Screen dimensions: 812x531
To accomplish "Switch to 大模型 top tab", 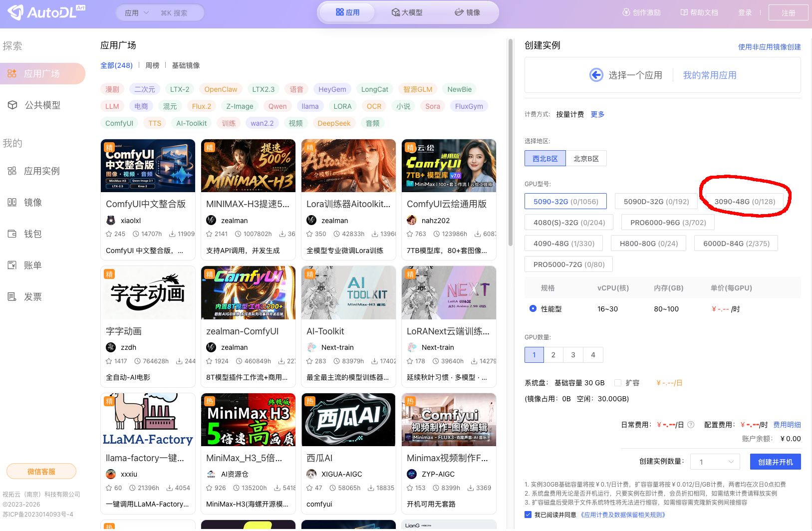I will (407, 12).
